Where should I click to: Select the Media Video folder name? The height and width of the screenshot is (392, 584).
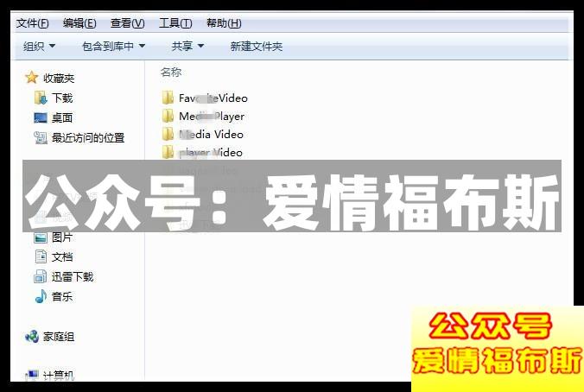click(211, 135)
